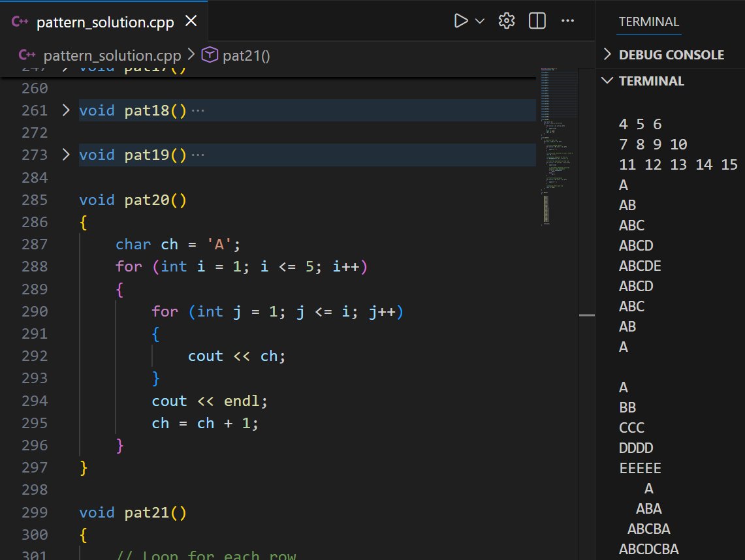This screenshot has height=560, width=745.
Task: Click the cube symbol icon in breadcrumb
Action: 210,55
